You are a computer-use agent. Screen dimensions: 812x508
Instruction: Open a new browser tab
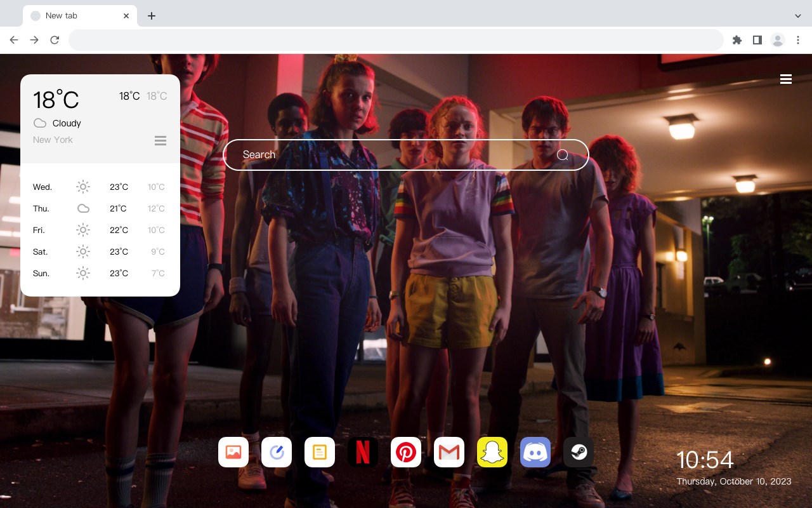tap(151, 16)
